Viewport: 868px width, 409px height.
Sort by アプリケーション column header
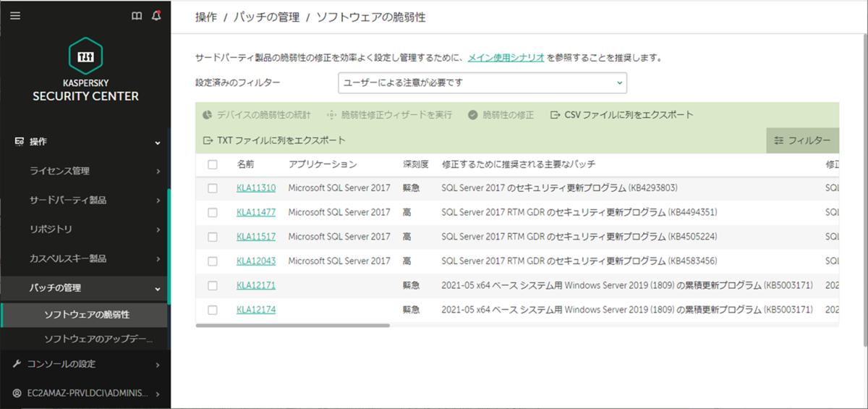pyautogui.click(x=323, y=164)
